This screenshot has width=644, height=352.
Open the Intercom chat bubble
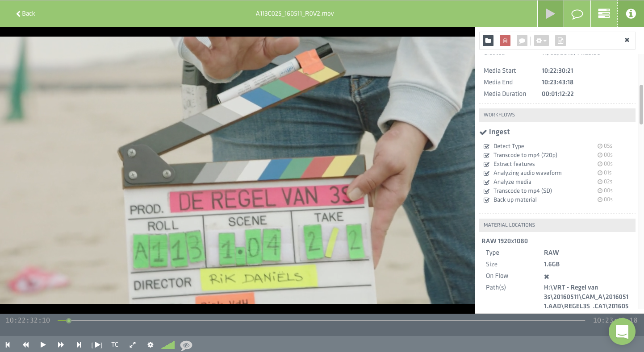tap(622, 331)
